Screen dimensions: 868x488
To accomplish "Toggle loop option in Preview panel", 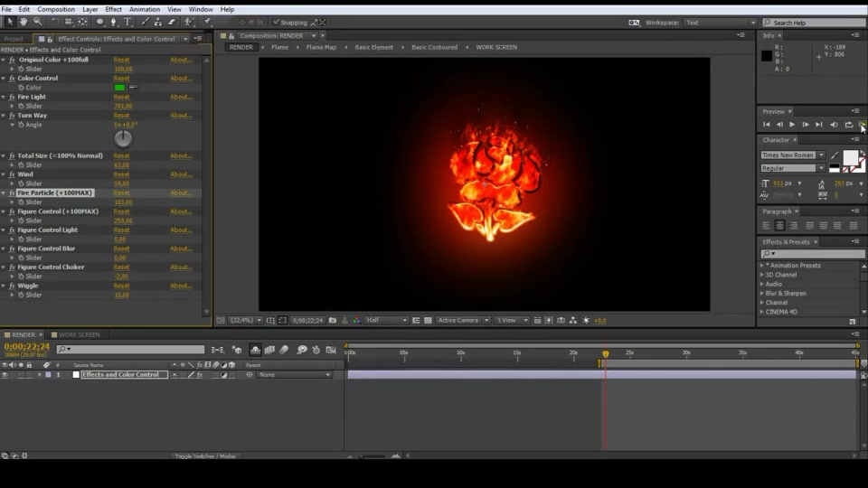I will point(849,125).
